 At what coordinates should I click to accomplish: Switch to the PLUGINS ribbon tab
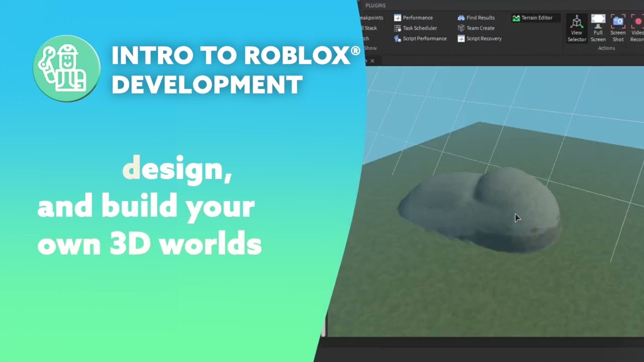pos(375,6)
